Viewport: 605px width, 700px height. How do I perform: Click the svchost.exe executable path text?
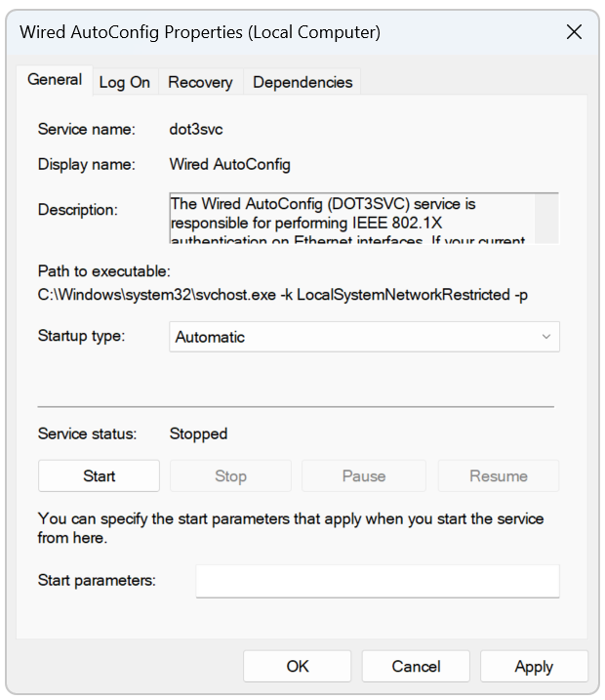tap(283, 294)
